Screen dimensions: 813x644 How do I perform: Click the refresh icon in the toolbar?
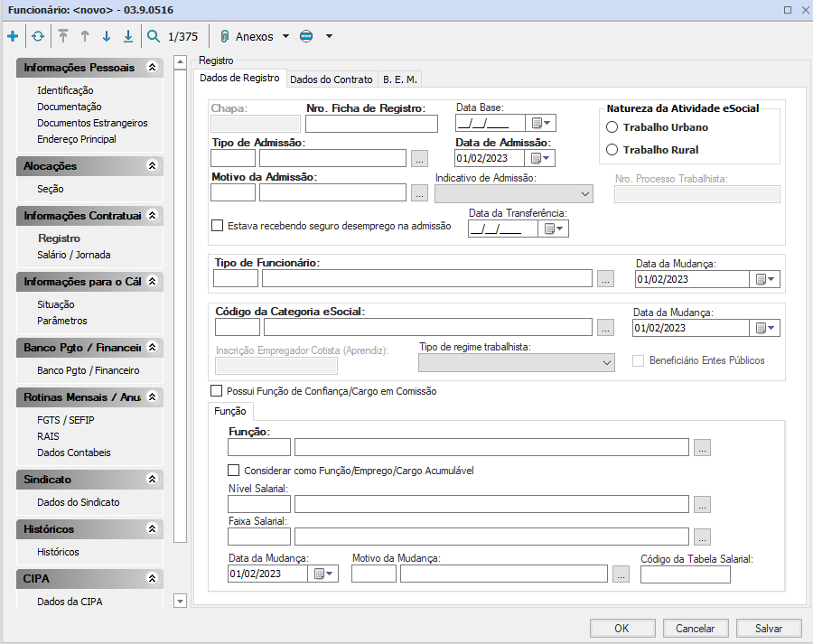[x=37, y=37]
